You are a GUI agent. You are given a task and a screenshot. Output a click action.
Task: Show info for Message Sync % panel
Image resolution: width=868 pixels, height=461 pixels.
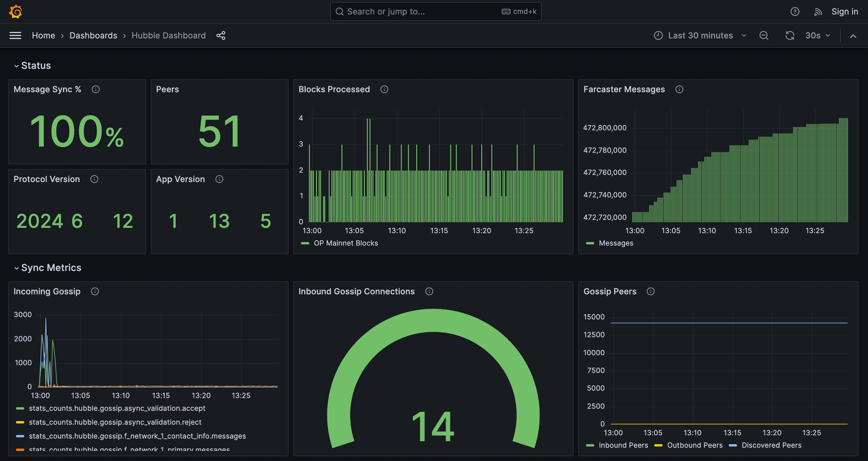click(96, 89)
